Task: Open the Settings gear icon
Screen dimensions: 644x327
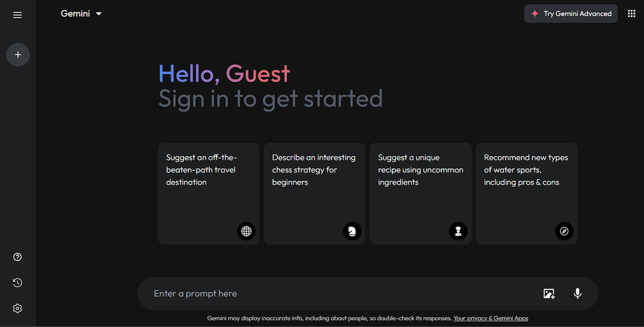Action: coord(17,309)
